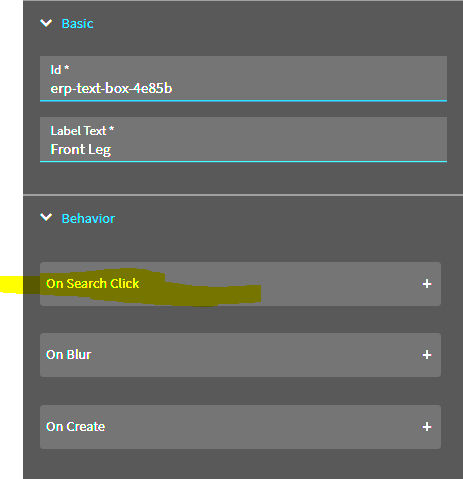Click the Basic section title
Image resolution: width=463 pixels, height=479 pixels.
77,24
